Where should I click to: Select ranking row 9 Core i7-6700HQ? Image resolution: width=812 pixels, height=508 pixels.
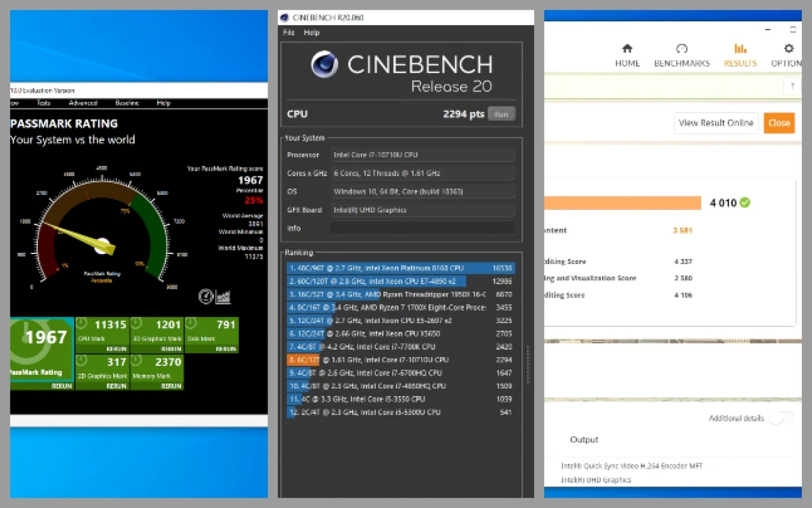(400, 373)
